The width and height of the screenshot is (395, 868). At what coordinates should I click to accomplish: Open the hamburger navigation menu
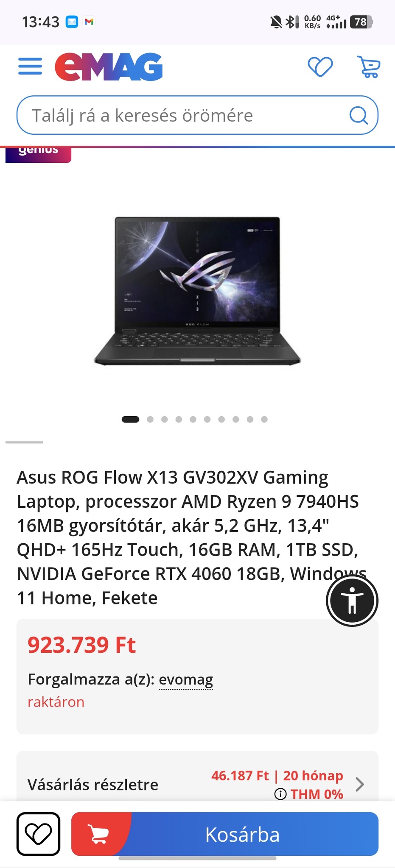[30, 67]
